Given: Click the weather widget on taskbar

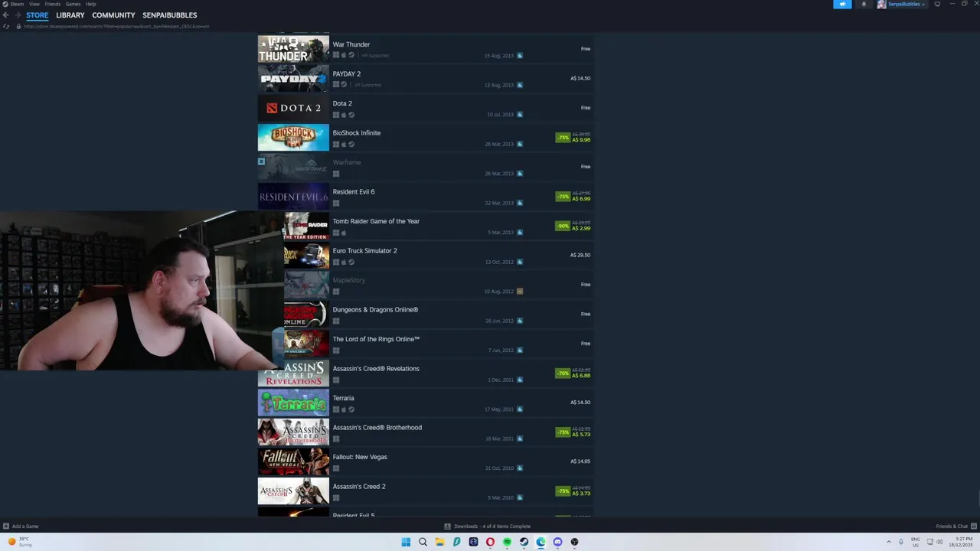Looking at the screenshot, I should [x=20, y=542].
